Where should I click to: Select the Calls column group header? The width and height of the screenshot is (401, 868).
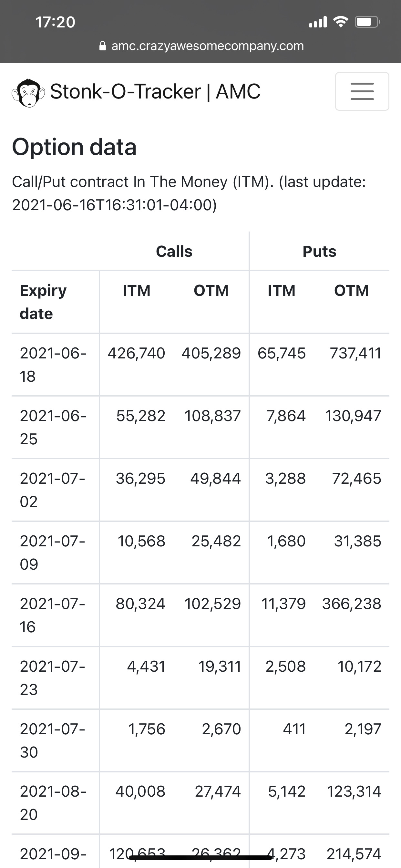coord(174,251)
